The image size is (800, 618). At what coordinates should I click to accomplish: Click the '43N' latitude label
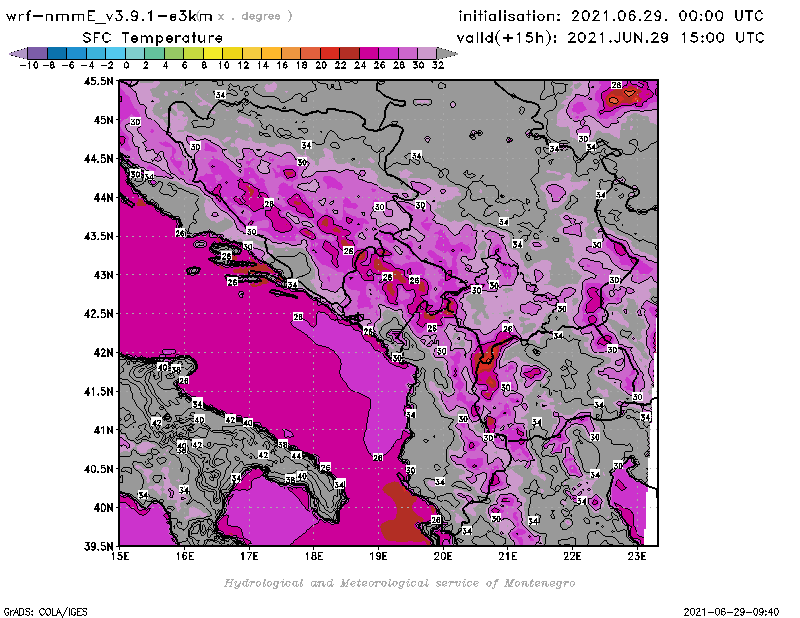coord(103,275)
